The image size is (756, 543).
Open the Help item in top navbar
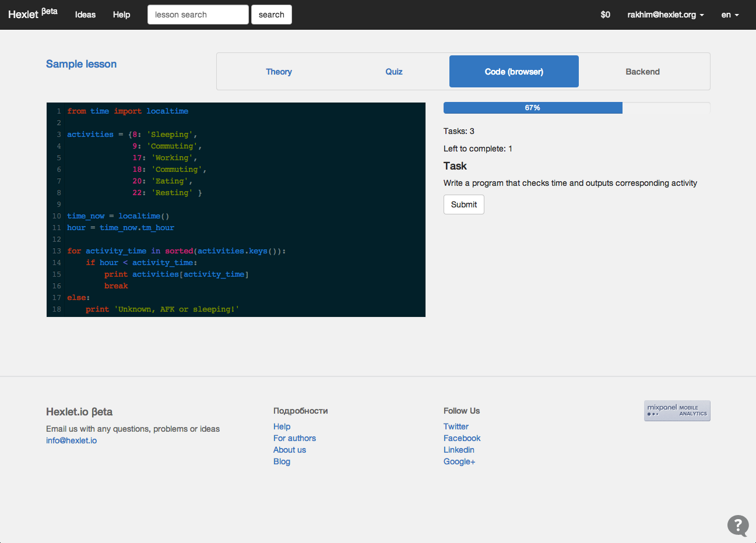(x=121, y=15)
